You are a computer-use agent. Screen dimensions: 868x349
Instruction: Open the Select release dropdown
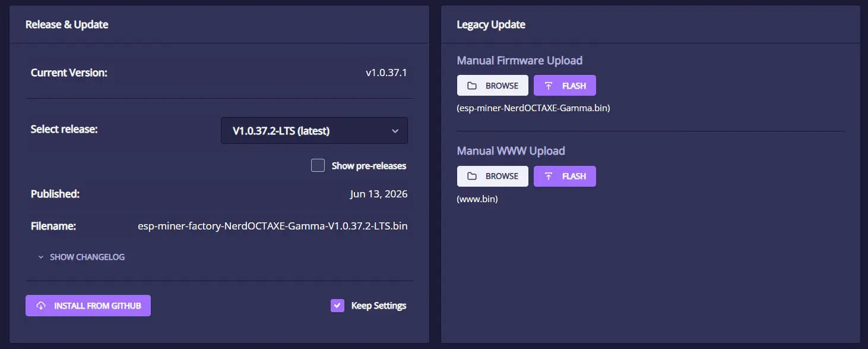point(314,131)
